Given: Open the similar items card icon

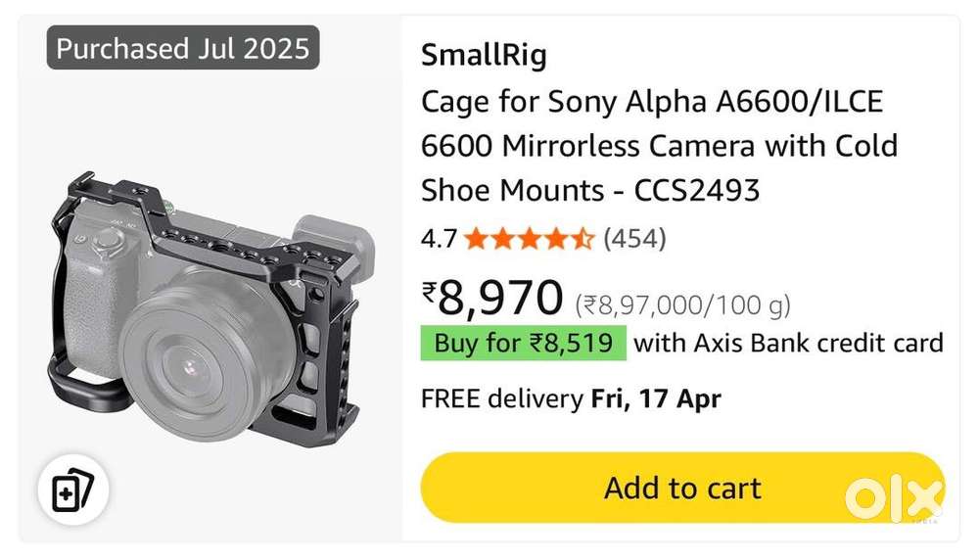Looking at the screenshot, I should coord(73,491).
